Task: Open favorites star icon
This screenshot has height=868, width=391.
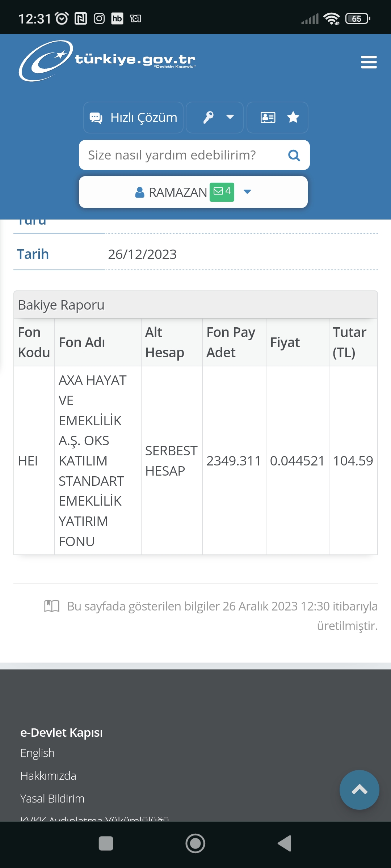Action: tap(293, 118)
